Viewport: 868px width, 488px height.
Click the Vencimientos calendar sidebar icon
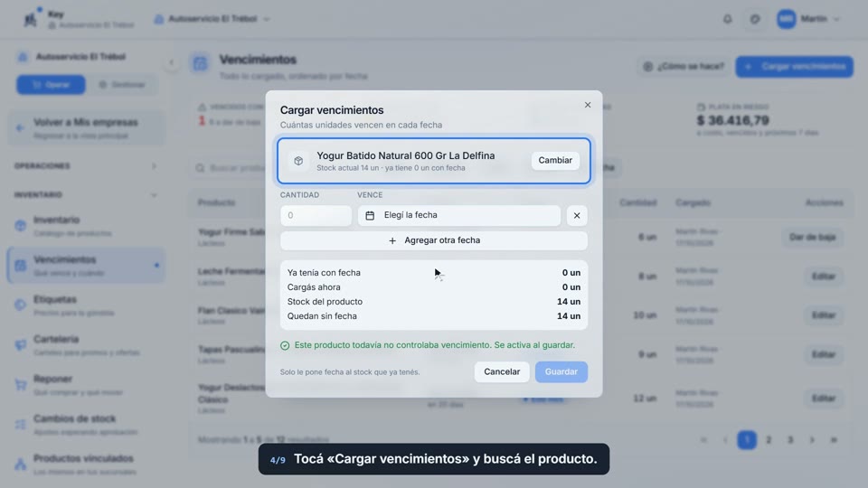pyautogui.click(x=21, y=266)
